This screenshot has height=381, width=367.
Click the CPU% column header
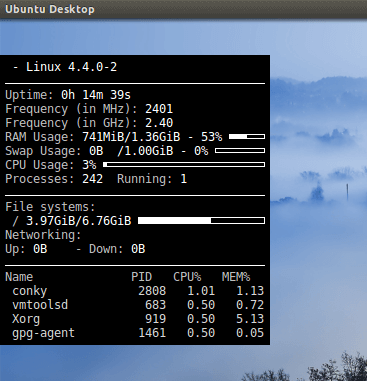click(187, 277)
